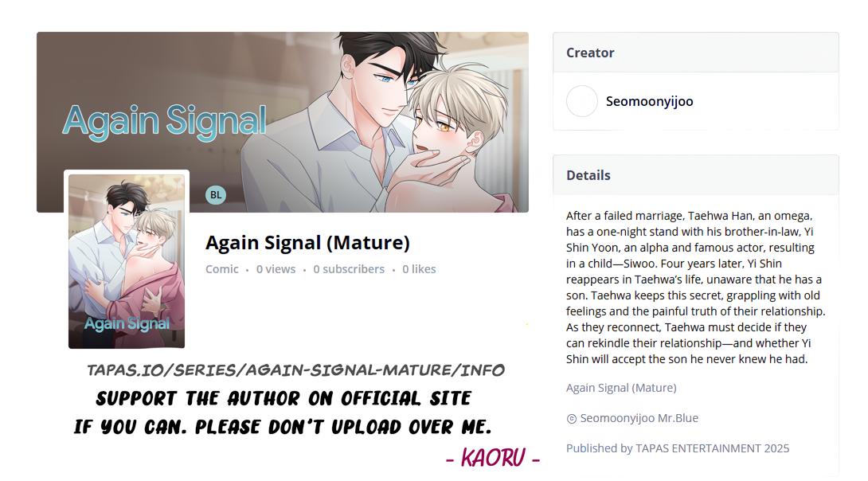Click the Again Signal banner title logo

pyautogui.click(x=164, y=121)
